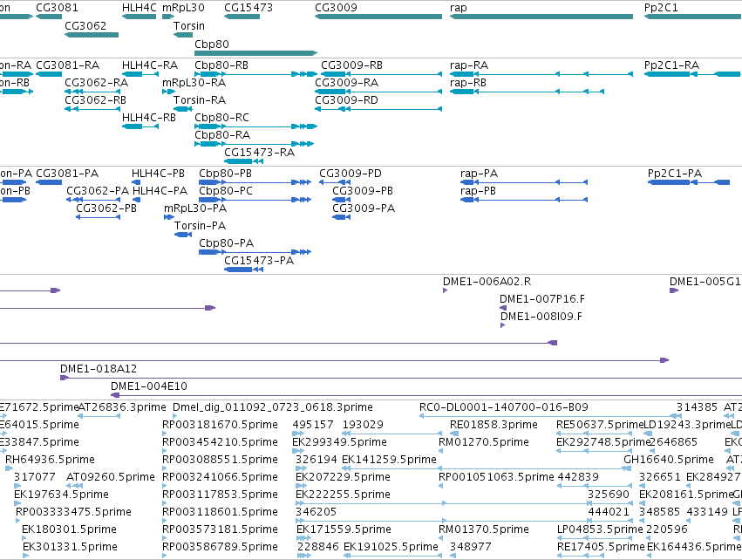Select the HLH4C gene glyph
Screen dimensions: 742x560
pyautogui.click(x=140, y=17)
